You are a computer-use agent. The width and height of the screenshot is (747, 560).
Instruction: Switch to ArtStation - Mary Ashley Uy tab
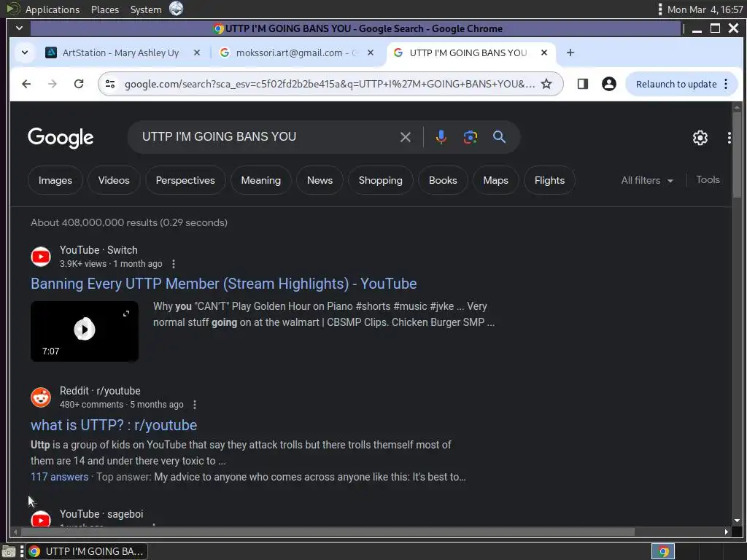point(121,52)
